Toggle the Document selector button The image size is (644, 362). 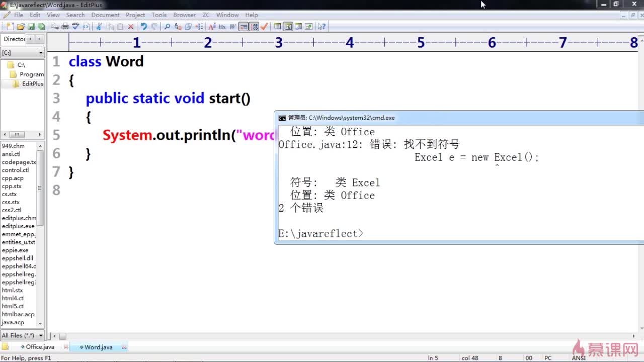point(308,26)
